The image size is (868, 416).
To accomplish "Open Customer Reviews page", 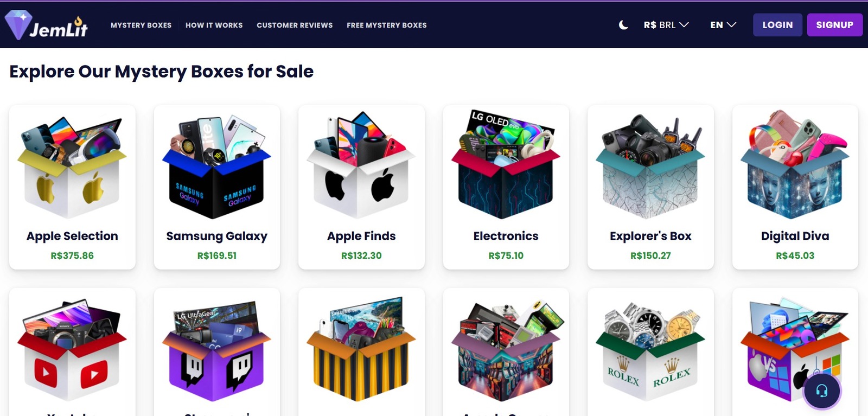I will point(295,25).
